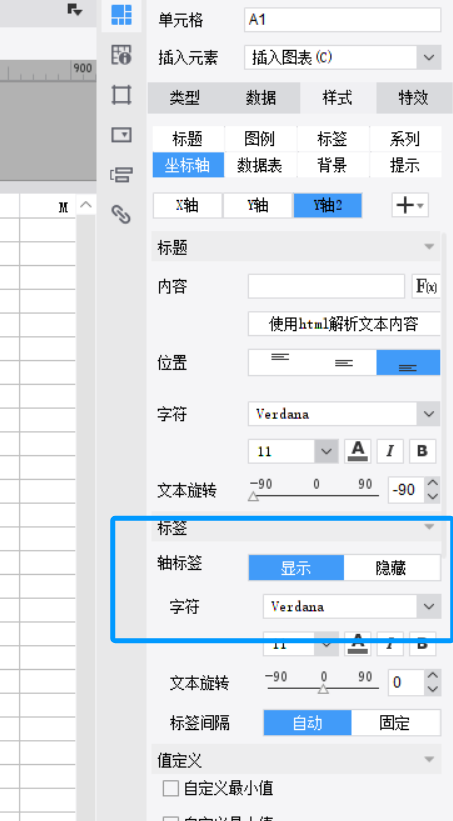Set title position to middle alignment
The width and height of the screenshot is (453, 821).
coord(344,363)
